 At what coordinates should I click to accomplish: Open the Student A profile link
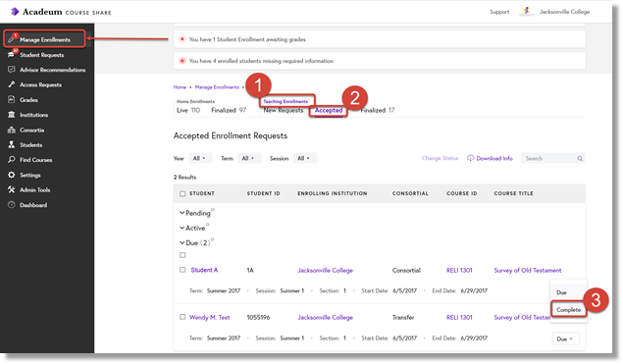click(204, 270)
